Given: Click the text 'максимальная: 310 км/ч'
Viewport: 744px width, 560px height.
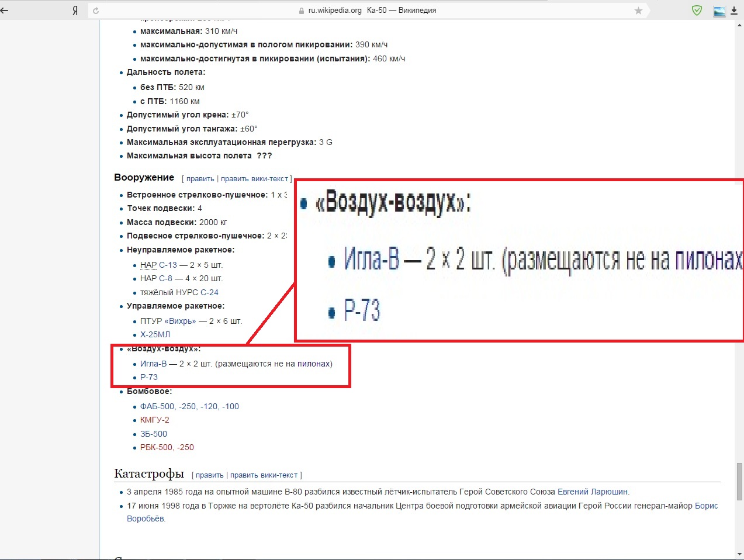Looking at the screenshot, I should tap(189, 31).
